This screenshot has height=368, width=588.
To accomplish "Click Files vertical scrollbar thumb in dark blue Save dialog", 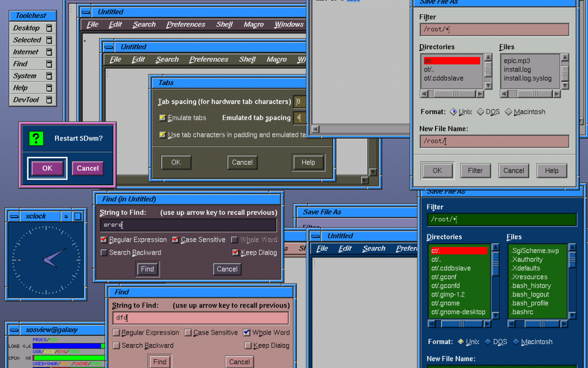I will click(572, 260).
